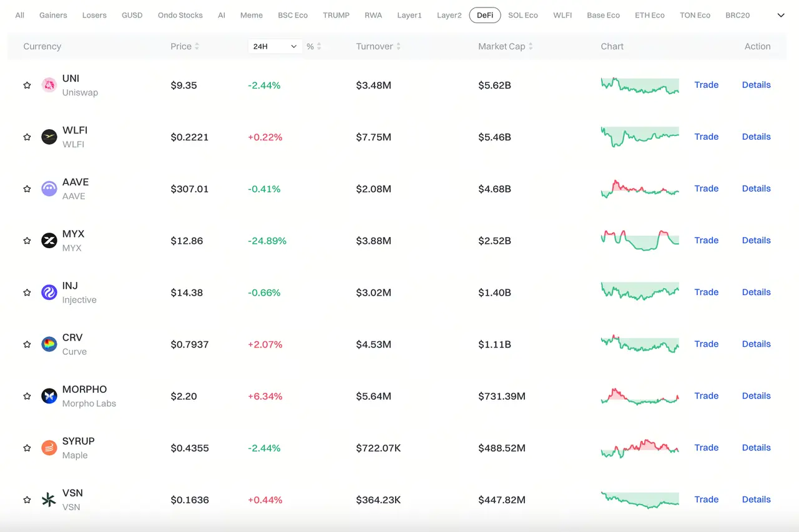Image resolution: width=799 pixels, height=532 pixels.
Task: Click the AAVE ghost logo
Action: click(49, 188)
